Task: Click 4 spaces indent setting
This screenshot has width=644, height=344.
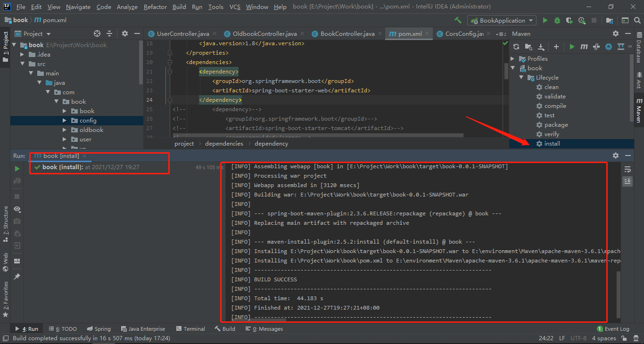Action: click(x=604, y=338)
